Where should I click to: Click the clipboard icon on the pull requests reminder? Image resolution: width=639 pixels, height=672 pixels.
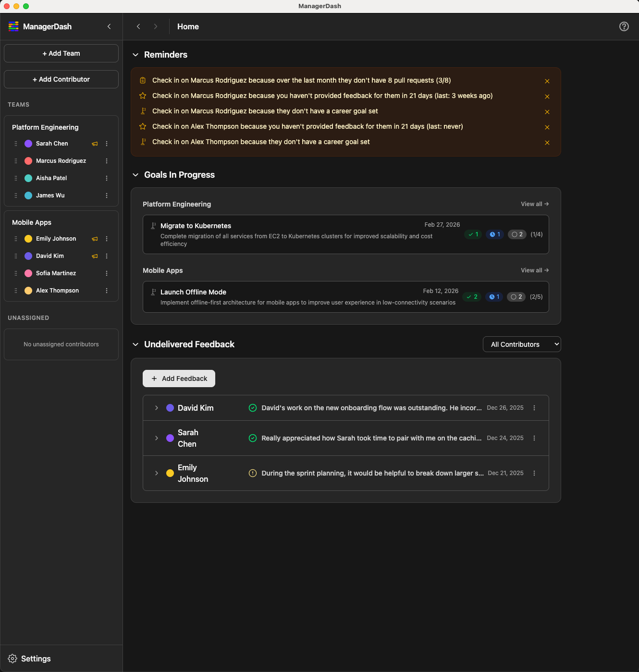[x=142, y=80]
